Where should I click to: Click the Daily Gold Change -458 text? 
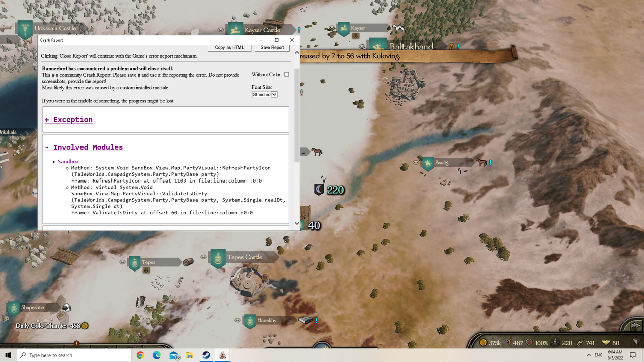[48, 326]
